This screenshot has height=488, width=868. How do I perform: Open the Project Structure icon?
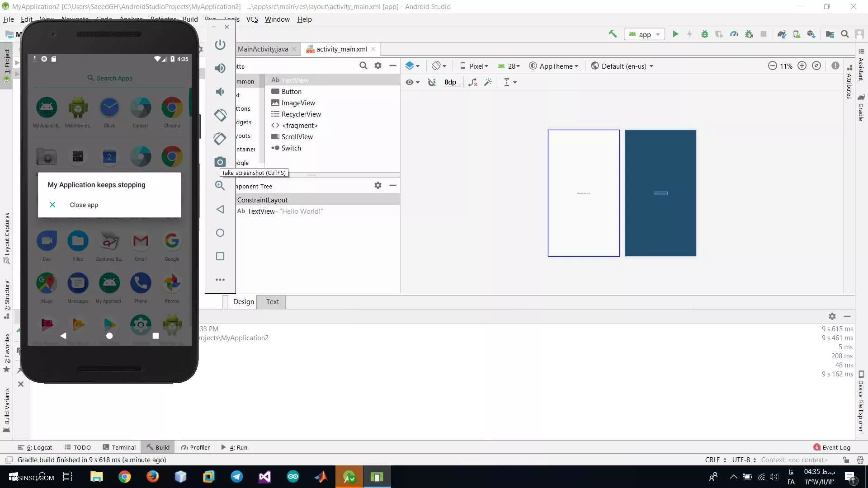[x=830, y=34]
